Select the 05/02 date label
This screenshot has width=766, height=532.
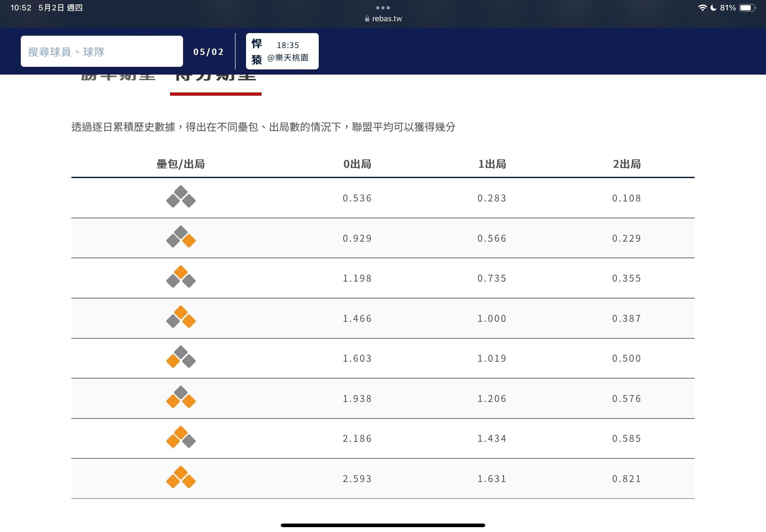click(208, 52)
